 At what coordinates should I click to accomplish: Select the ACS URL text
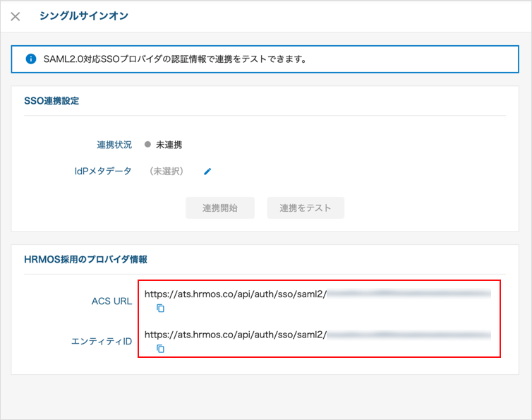[x=318, y=294]
